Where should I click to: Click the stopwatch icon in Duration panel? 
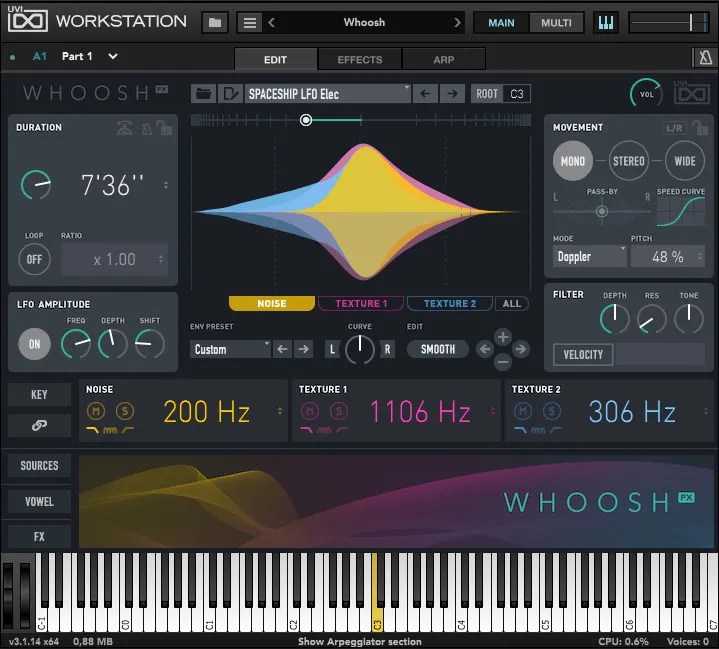[x=124, y=128]
